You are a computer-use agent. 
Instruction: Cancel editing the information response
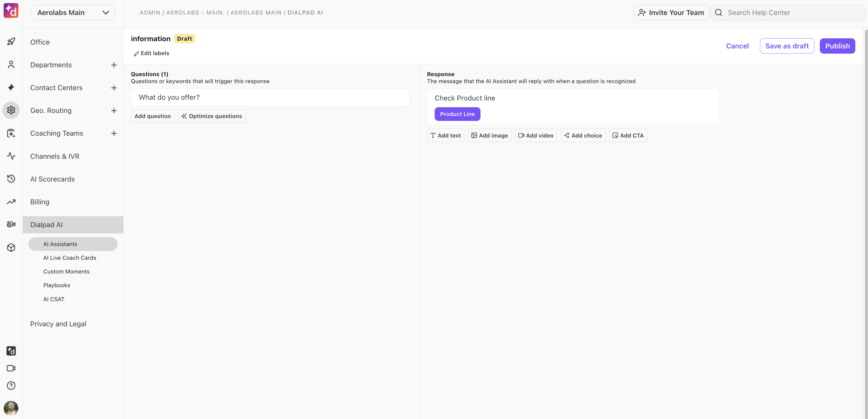pyautogui.click(x=737, y=46)
